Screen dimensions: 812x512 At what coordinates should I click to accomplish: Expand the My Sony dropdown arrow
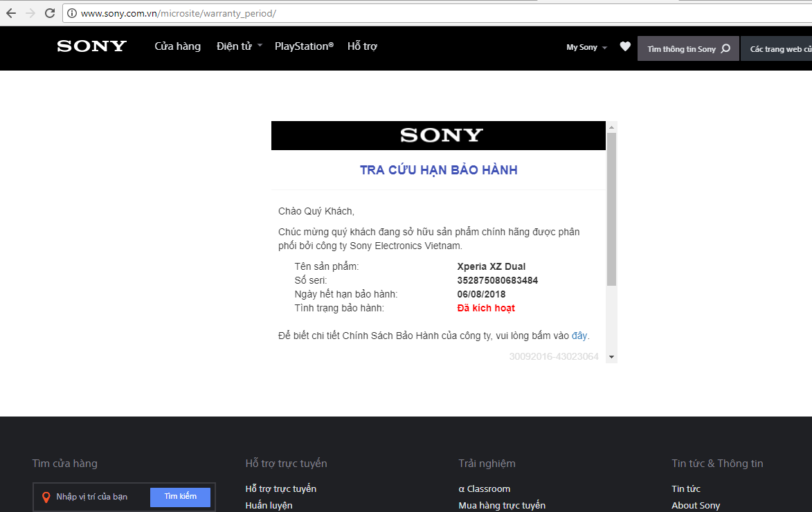point(604,48)
